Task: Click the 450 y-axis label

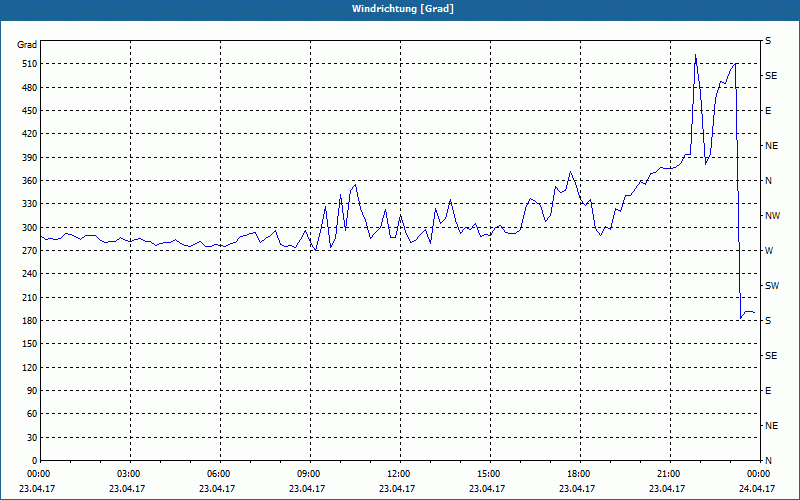Action: 29,111
